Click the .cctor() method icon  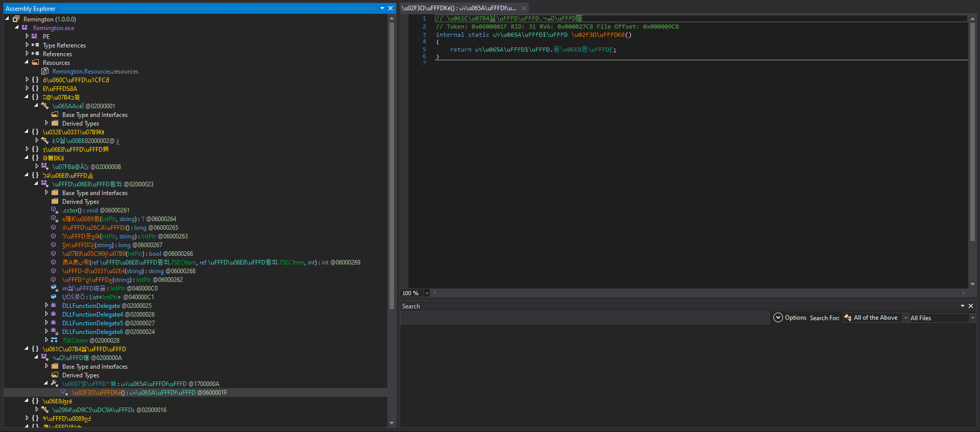[54, 210]
